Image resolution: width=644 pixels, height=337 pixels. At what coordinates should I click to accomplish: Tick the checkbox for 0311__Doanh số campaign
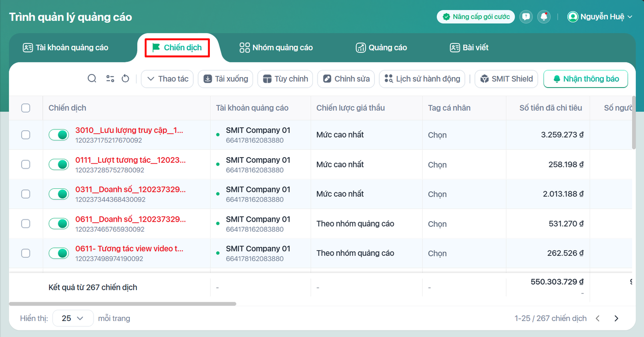click(x=26, y=194)
